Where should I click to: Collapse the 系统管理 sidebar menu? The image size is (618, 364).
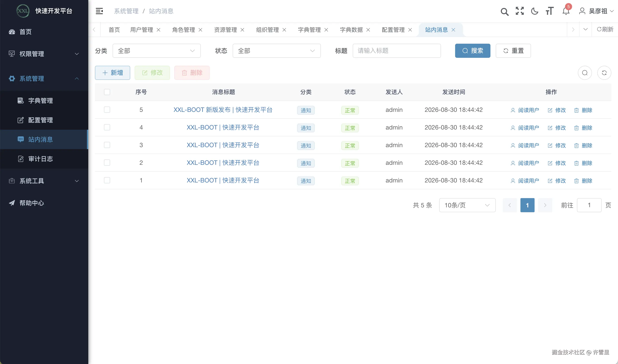(x=44, y=79)
